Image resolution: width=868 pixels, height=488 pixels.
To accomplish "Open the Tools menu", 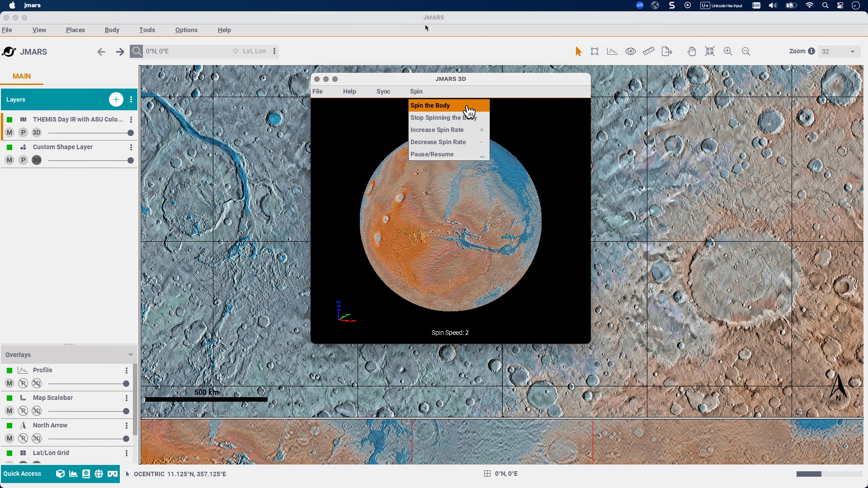I will click(147, 30).
